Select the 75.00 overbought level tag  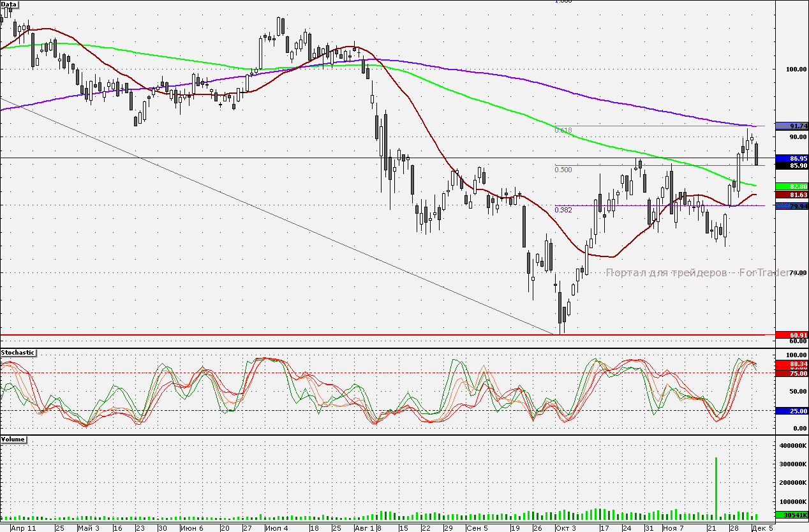point(790,373)
